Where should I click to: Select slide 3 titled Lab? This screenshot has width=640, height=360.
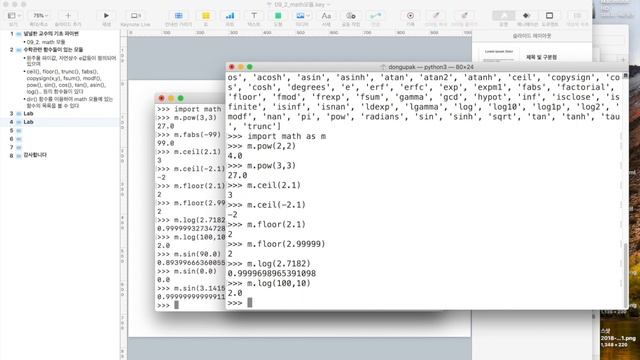pyautogui.click(x=60, y=113)
